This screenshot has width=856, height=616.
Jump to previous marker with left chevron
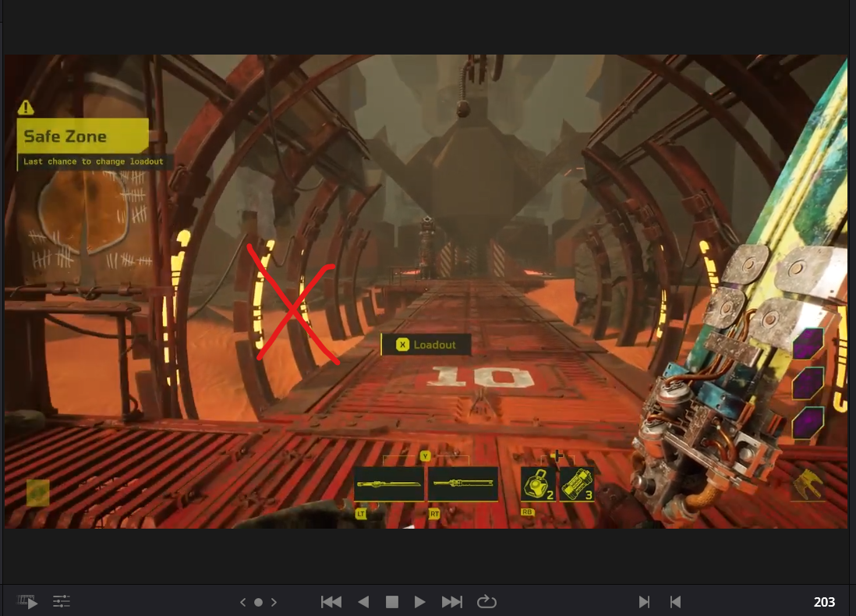point(243,602)
